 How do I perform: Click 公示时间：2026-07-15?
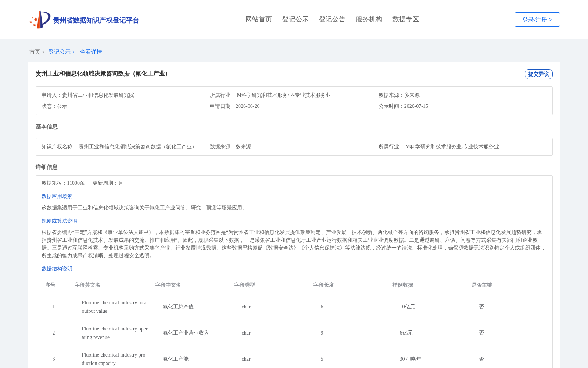pyautogui.click(x=403, y=106)
